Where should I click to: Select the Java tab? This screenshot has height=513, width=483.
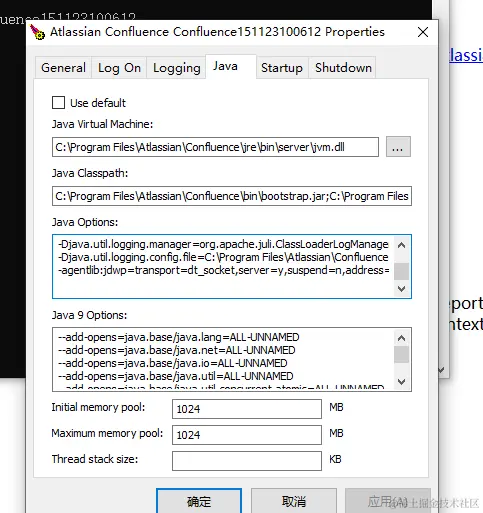231,66
